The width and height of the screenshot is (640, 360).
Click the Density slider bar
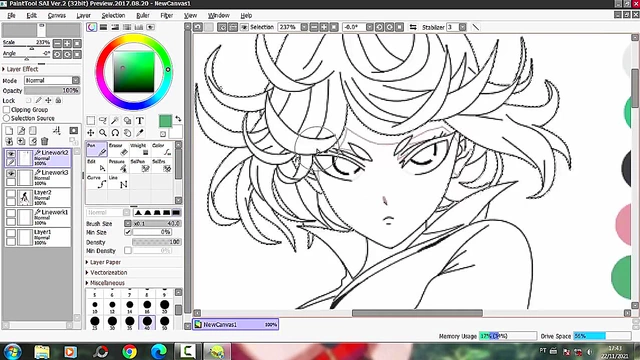(157, 242)
